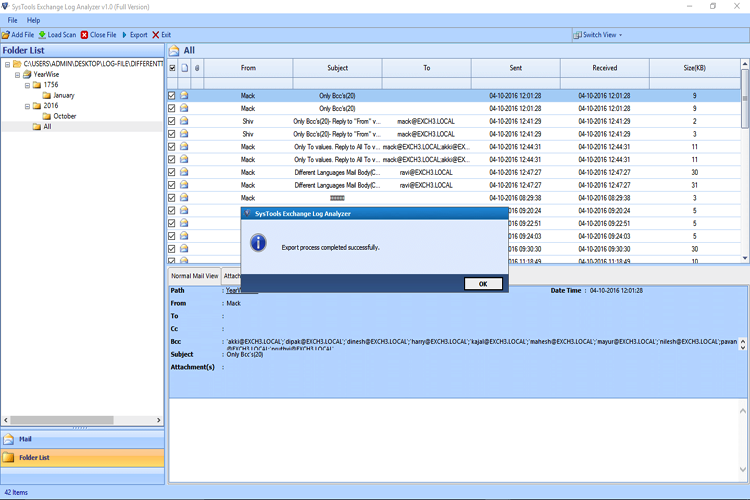The width and height of the screenshot is (750, 500).
Task: Toggle checkbox of Shiv row with size 2
Action: 172,121
